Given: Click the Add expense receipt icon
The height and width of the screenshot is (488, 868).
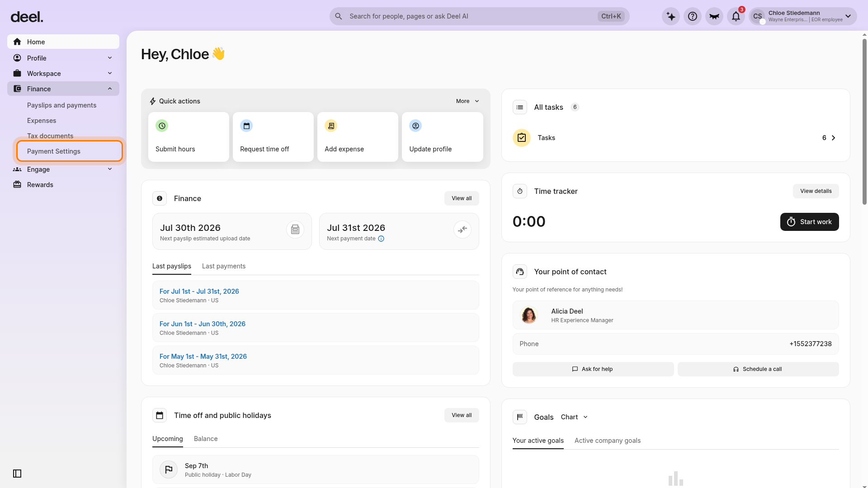Looking at the screenshot, I should tap(331, 126).
